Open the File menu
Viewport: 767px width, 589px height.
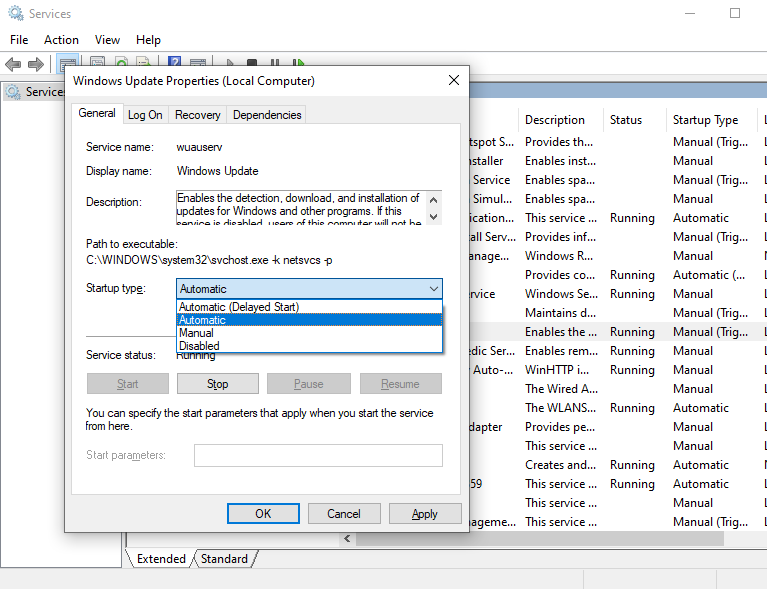pyautogui.click(x=19, y=40)
